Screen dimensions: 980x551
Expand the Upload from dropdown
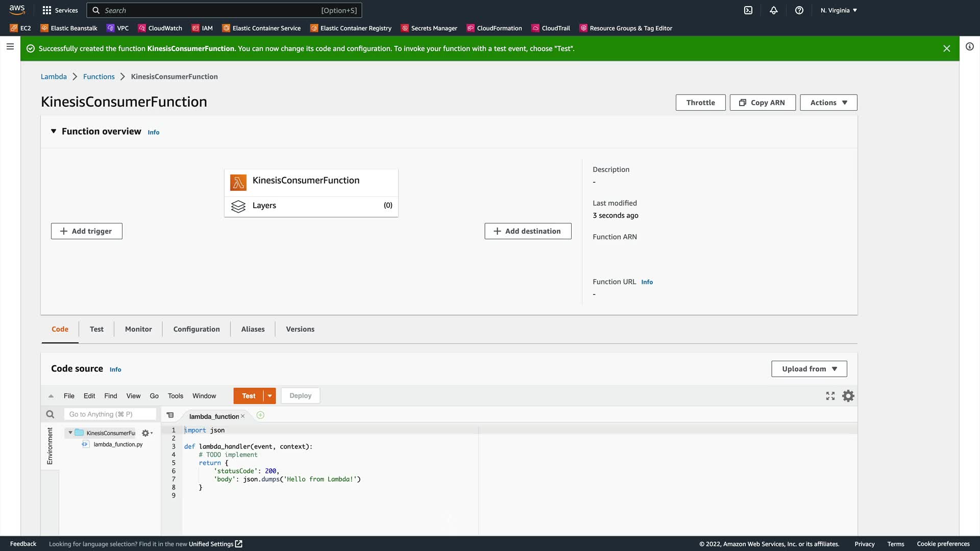pos(809,369)
